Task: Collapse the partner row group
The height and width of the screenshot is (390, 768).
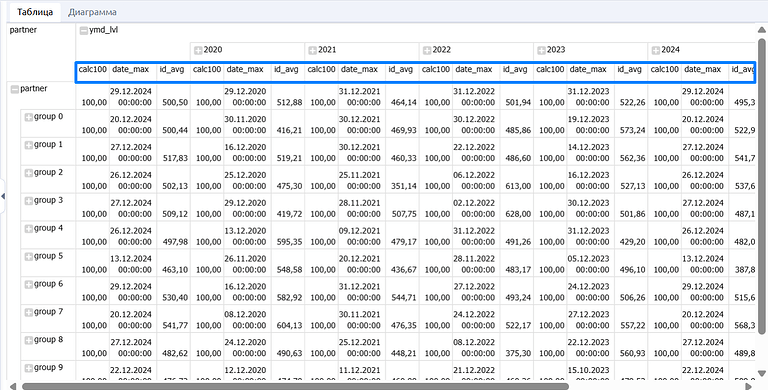Action: 15,89
